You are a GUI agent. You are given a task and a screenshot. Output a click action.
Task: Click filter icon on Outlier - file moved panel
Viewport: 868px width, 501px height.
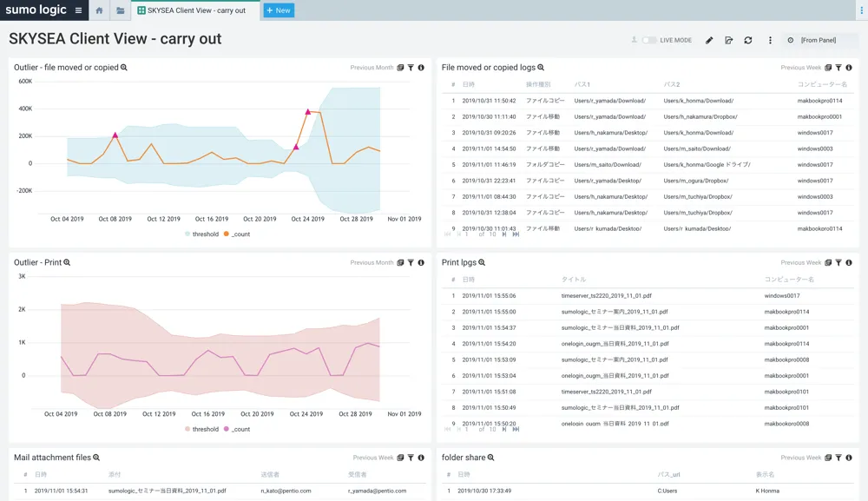tap(411, 68)
